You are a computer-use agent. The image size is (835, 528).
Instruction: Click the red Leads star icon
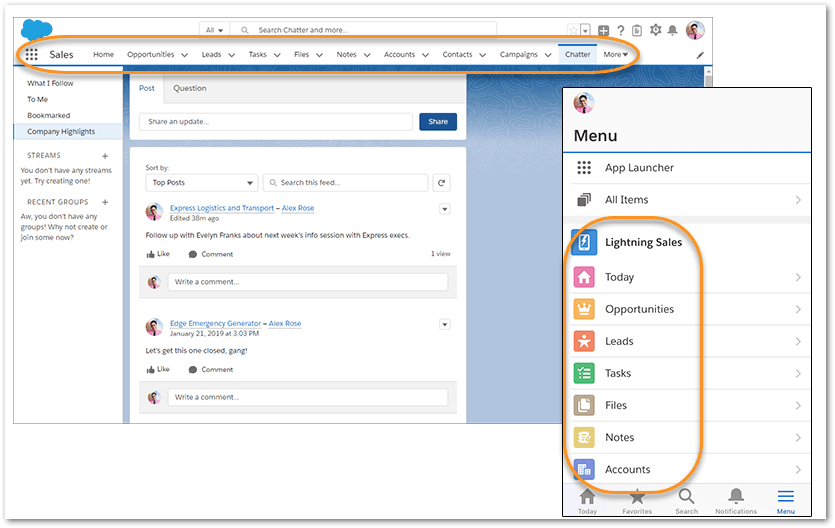(584, 341)
